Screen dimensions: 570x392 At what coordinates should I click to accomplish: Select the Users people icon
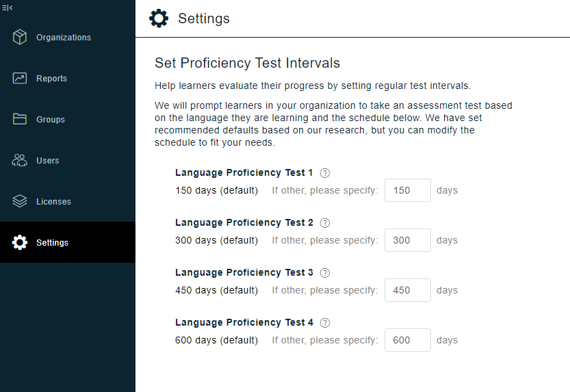[x=20, y=160]
